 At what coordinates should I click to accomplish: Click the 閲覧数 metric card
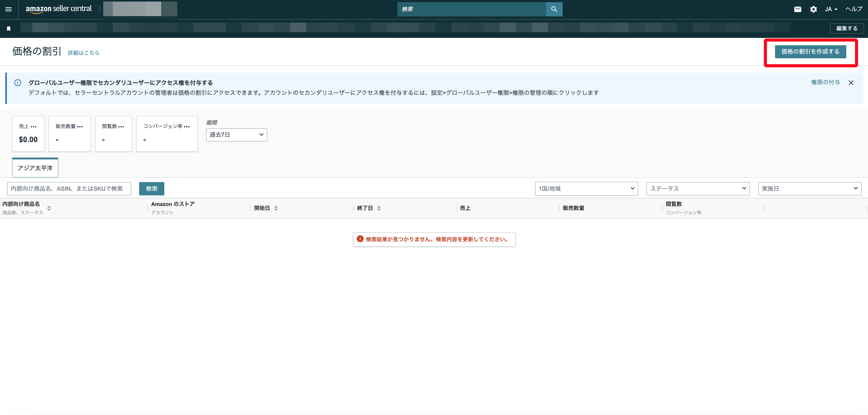click(113, 134)
